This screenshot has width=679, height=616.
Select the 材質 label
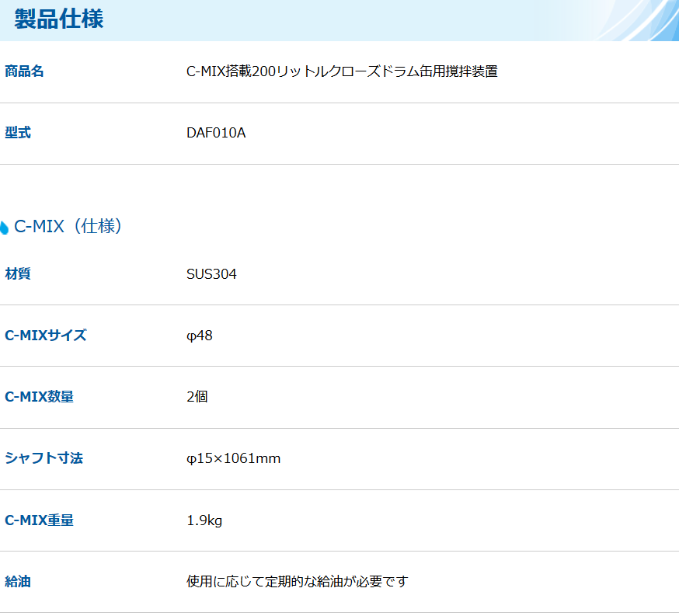pyautogui.click(x=18, y=273)
